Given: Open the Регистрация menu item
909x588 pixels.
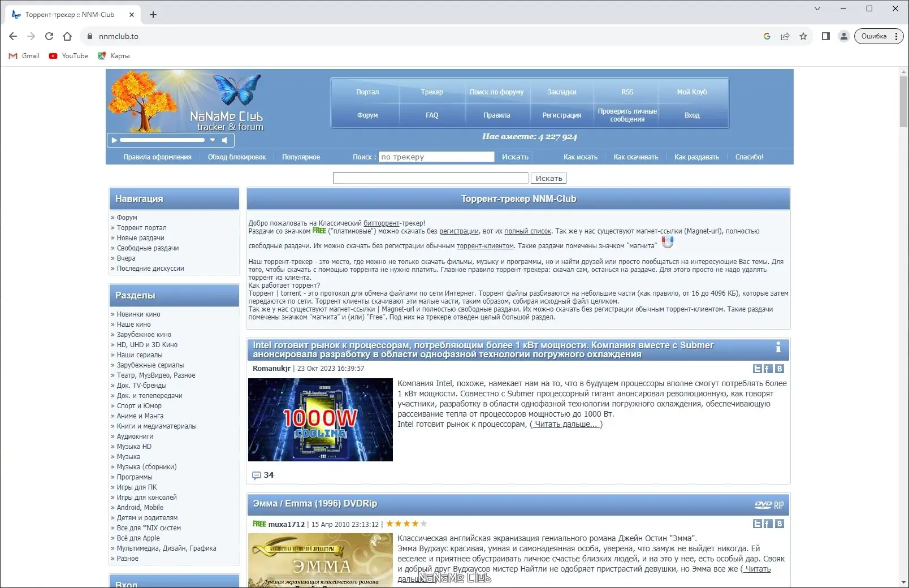Looking at the screenshot, I should 562,115.
